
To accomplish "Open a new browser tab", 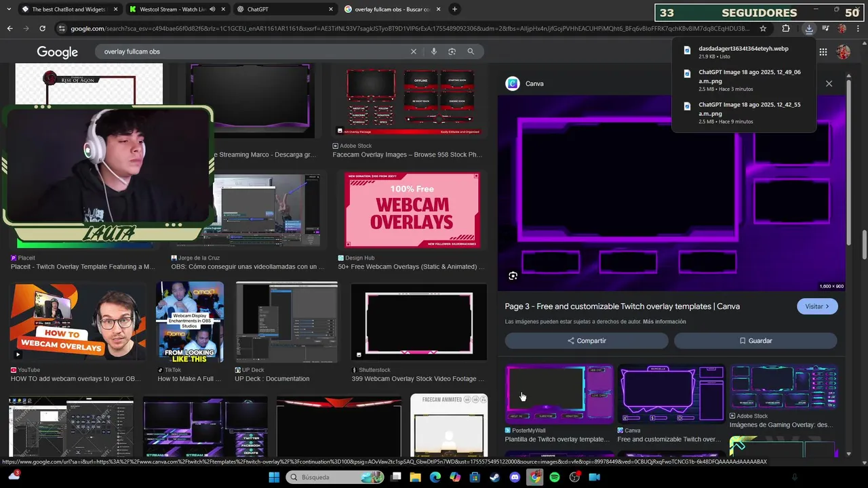I will coord(454,9).
